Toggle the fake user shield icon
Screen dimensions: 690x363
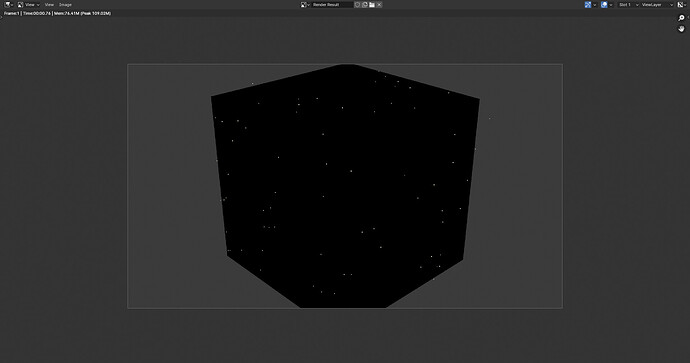pyautogui.click(x=357, y=4)
